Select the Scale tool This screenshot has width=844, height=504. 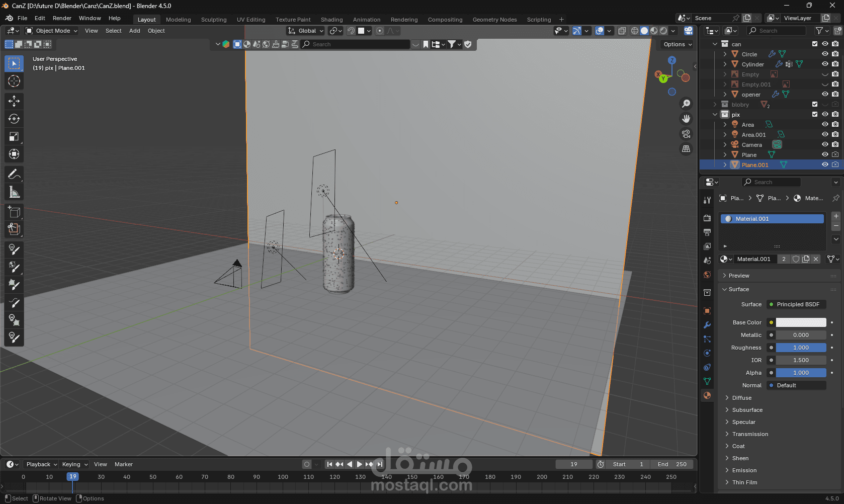(x=14, y=136)
